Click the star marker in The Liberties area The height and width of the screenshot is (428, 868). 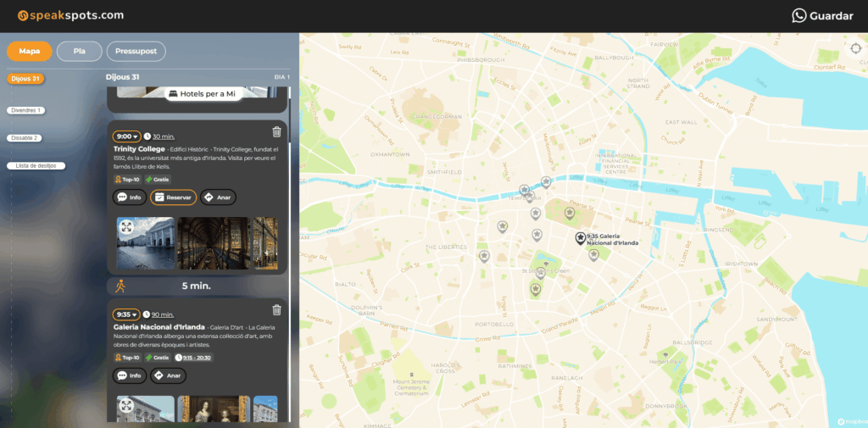coord(484,256)
